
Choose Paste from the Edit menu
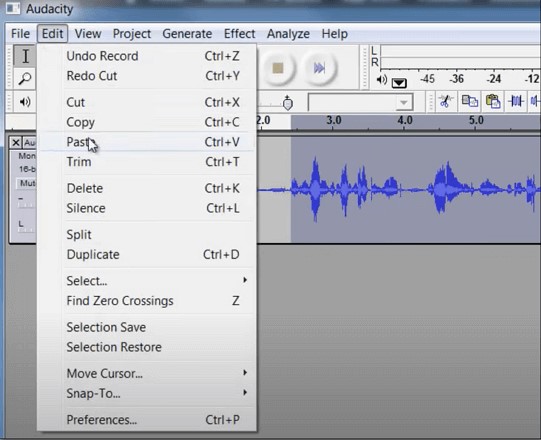(x=147, y=142)
